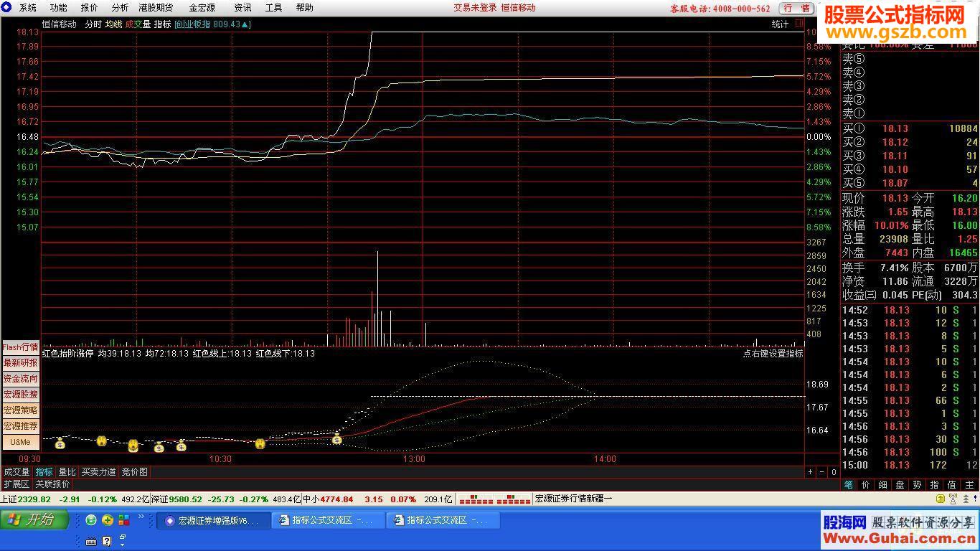Open the 帮助 menu

click(x=304, y=8)
